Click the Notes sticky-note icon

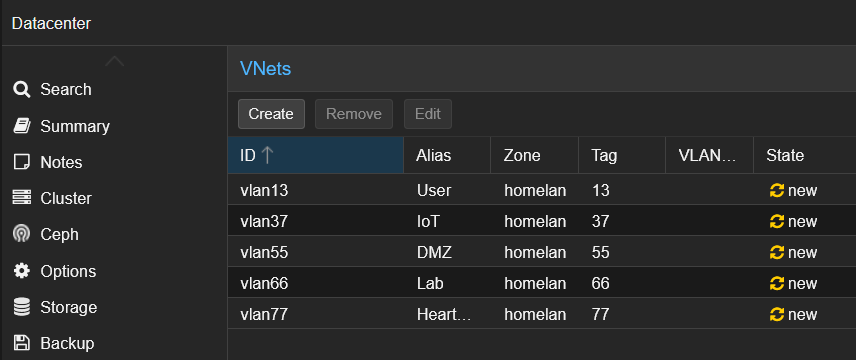(22, 162)
